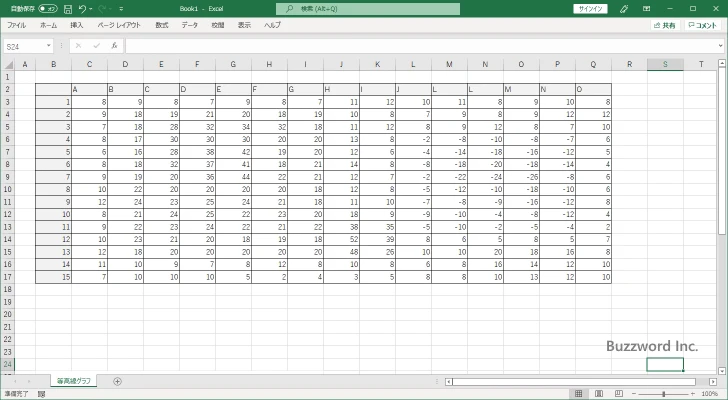Click the pen/coming soon icon

(624, 9)
